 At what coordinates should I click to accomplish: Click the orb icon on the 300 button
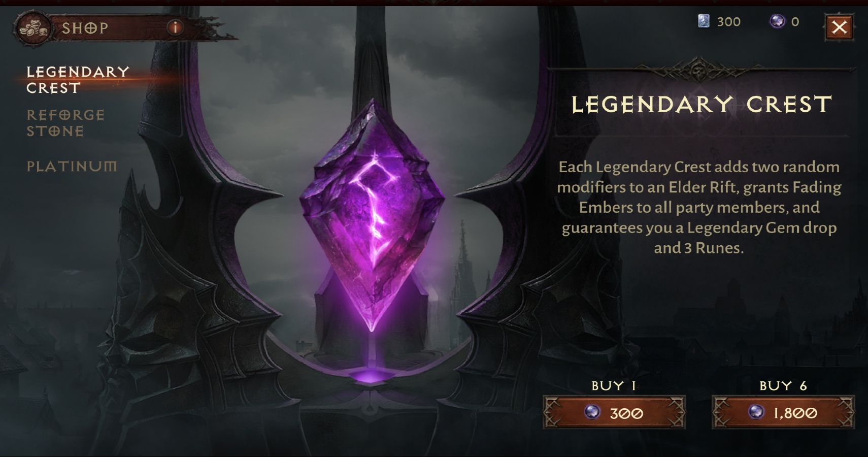tap(592, 412)
